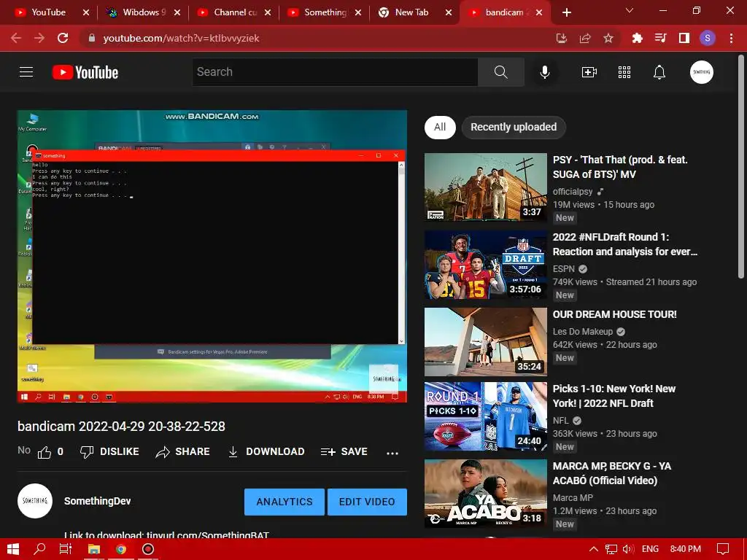Open the Picks 1-10 NFL thumbnail

coord(485,416)
